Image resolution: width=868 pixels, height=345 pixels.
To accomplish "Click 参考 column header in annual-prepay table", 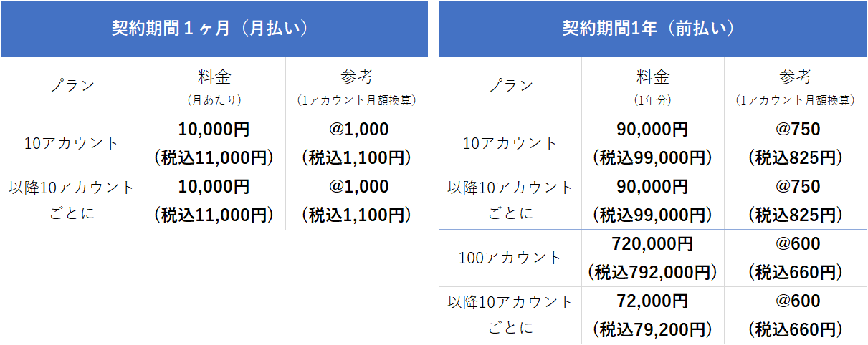I will (796, 86).
